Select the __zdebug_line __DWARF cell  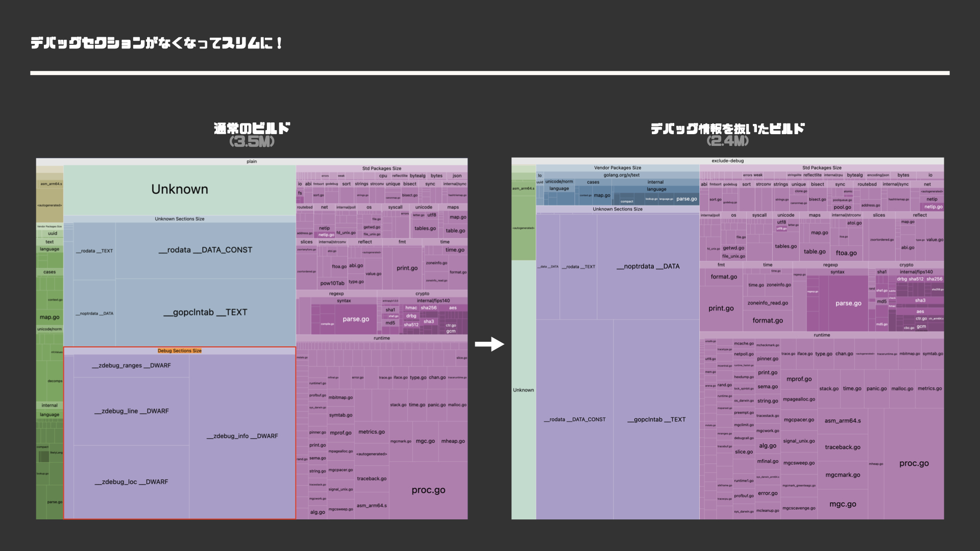pyautogui.click(x=131, y=411)
